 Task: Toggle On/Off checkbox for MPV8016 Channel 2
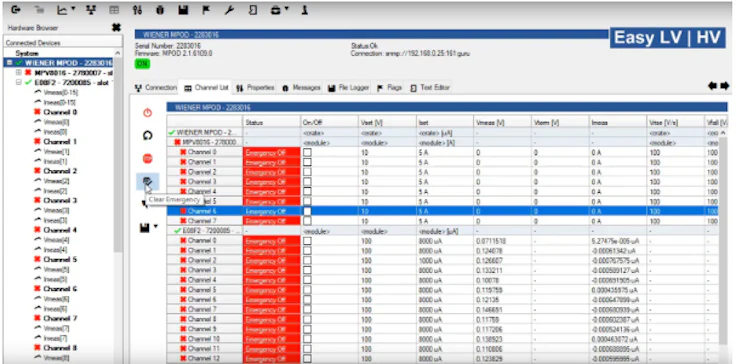coord(307,172)
